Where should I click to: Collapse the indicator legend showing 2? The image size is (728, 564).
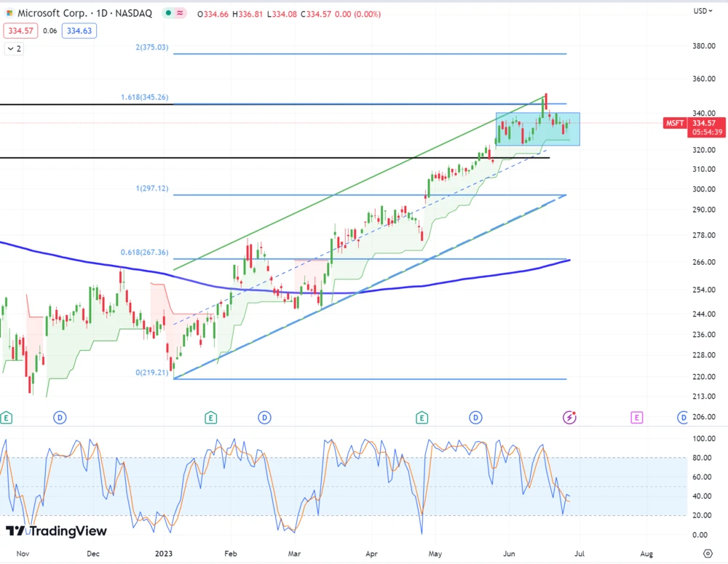point(14,49)
